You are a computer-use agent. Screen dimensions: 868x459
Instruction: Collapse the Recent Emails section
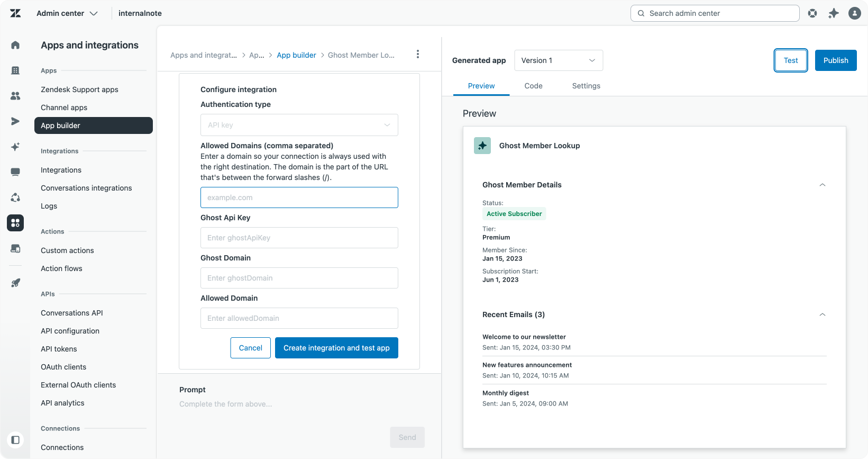[823, 314]
